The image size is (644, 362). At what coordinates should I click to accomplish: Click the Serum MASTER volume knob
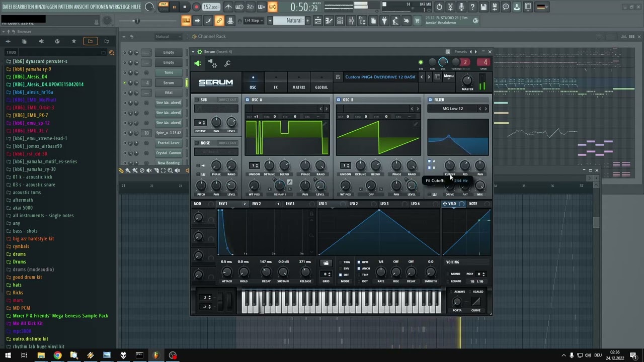[467, 80]
